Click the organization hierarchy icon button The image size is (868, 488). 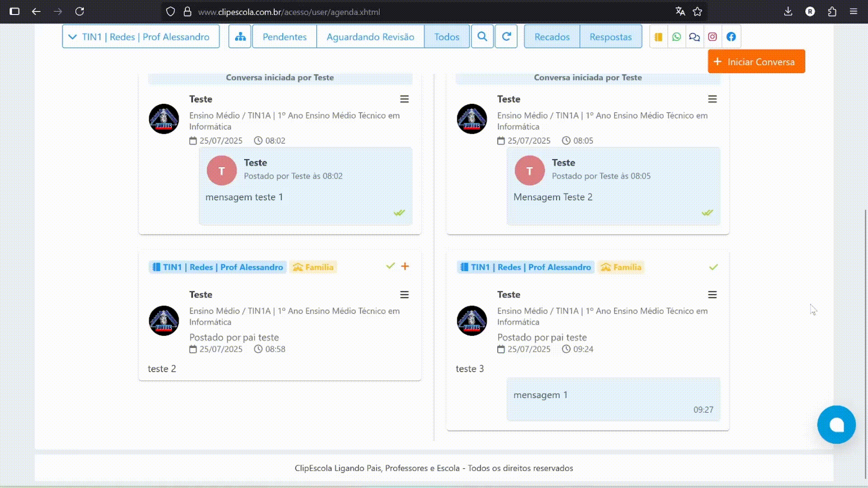point(240,37)
